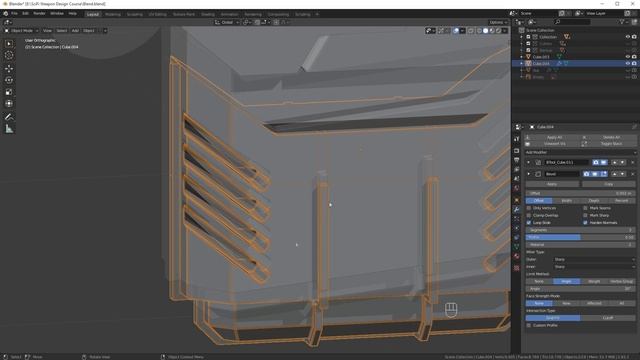Uncheck the Loop Slide checkbox
The height and width of the screenshot is (360, 640).
tap(529, 223)
